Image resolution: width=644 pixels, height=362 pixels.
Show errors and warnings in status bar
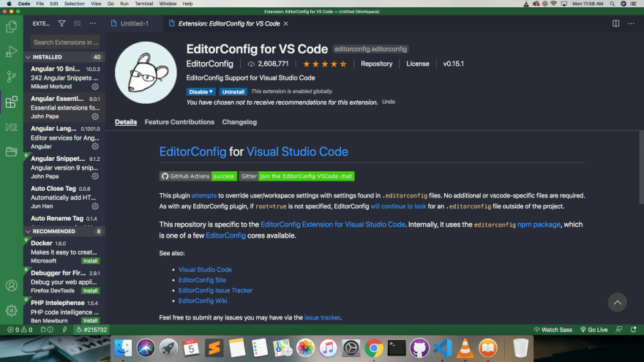[x=20, y=330]
